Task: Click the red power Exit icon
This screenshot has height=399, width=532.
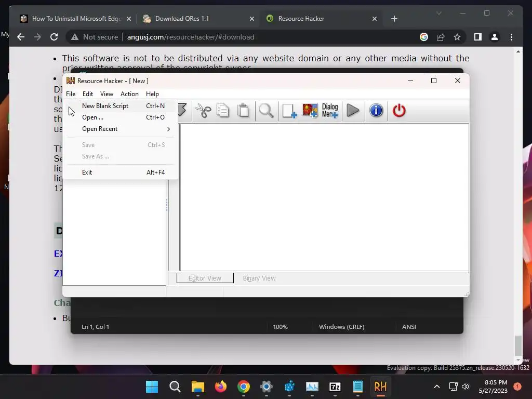Action: [x=399, y=111]
